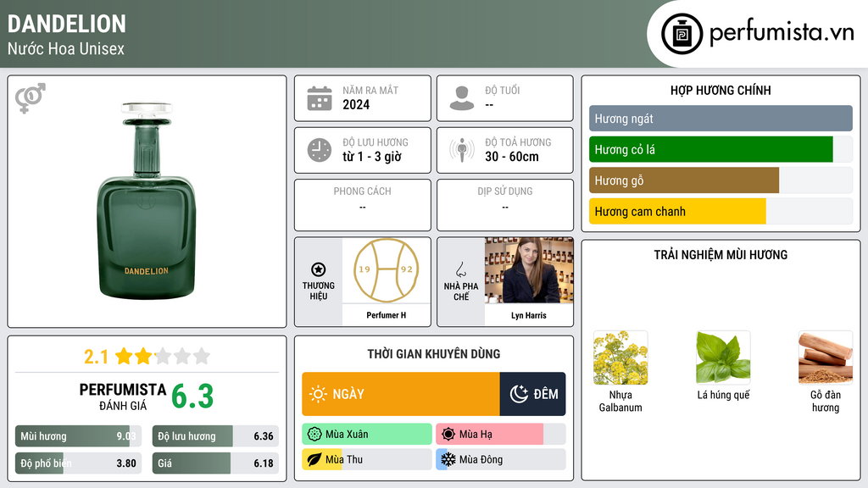Click the Mùa Thu season bar
868x488 pixels.
(367, 459)
